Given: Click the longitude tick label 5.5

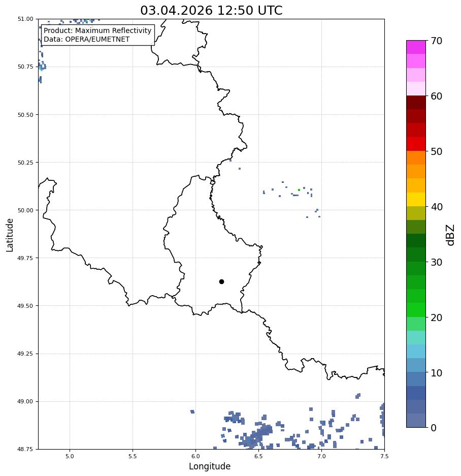Looking at the screenshot, I should [133, 456].
